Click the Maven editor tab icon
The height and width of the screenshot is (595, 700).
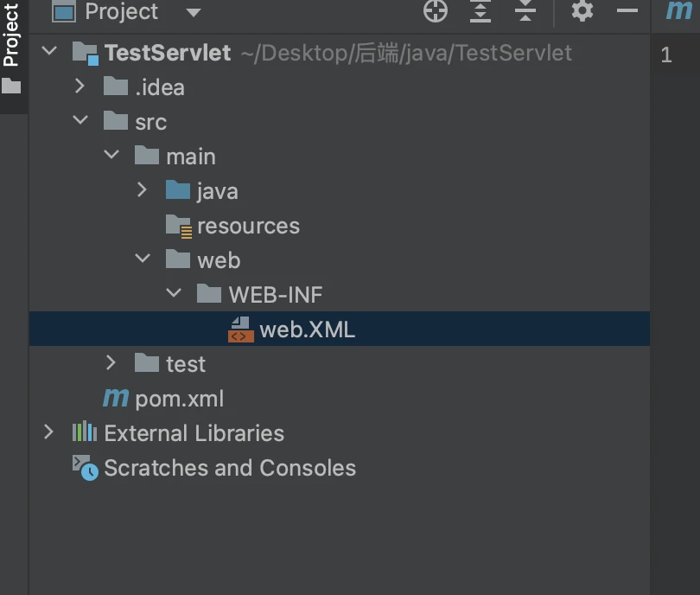click(x=678, y=10)
